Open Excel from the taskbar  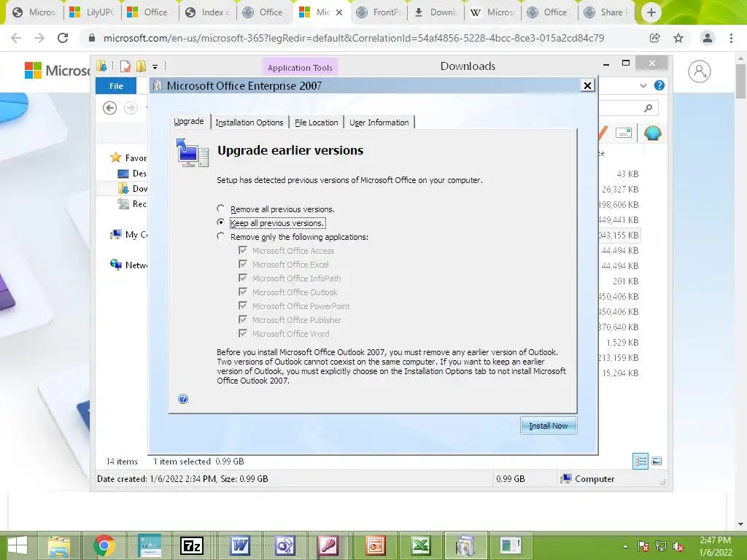click(x=421, y=545)
